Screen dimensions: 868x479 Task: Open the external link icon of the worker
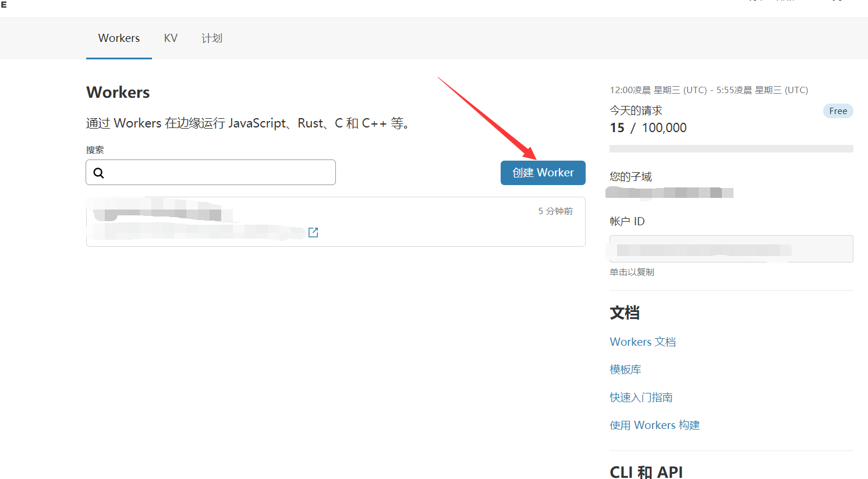pyautogui.click(x=313, y=232)
